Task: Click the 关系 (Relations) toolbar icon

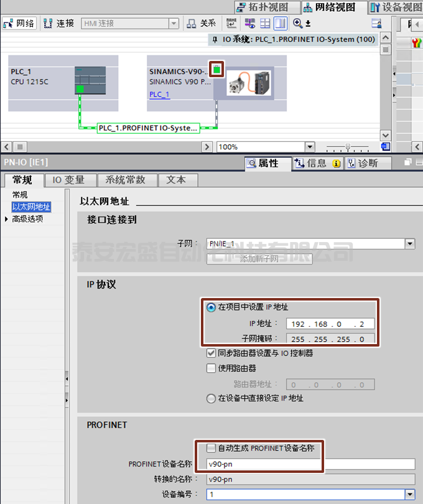Action: [x=201, y=24]
